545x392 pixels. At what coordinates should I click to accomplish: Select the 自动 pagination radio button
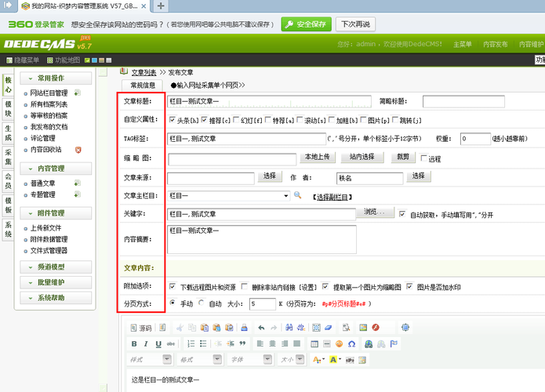[x=202, y=303]
